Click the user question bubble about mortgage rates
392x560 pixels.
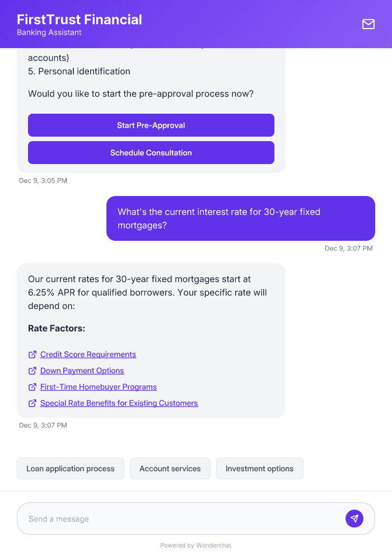tap(241, 218)
